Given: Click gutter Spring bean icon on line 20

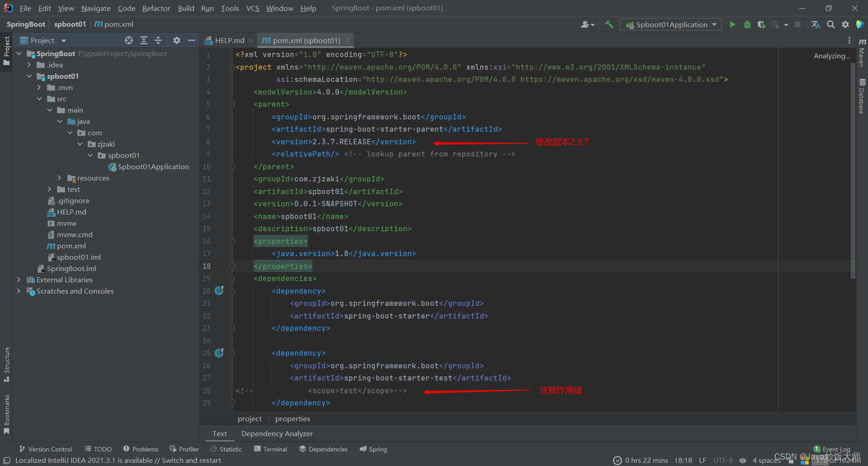Looking at the screenshot, I should 219,290.
